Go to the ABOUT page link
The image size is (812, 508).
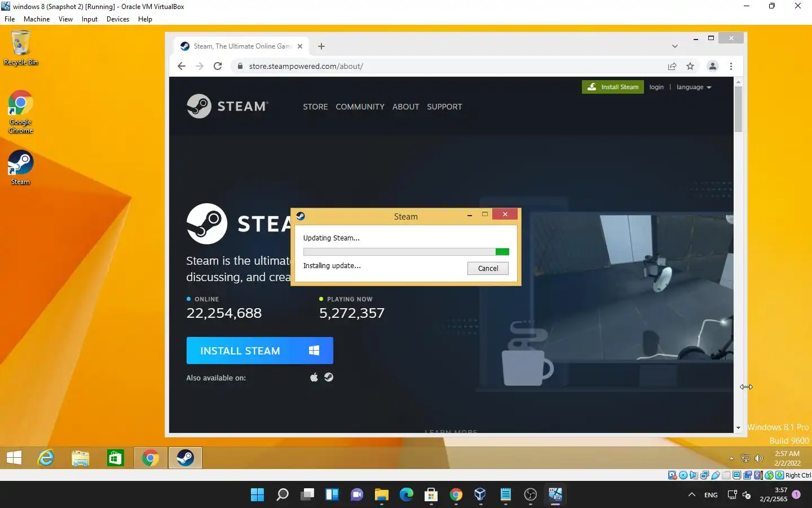[x=405, y=107]
